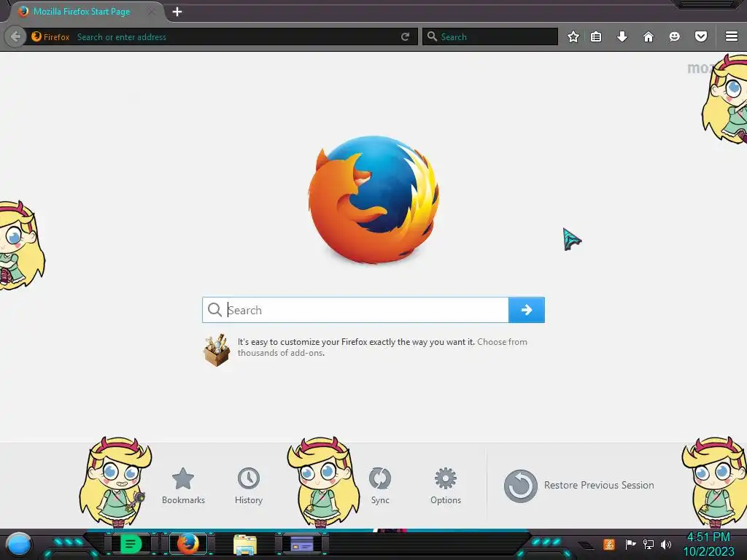747x560 pixels.
Task: Click the start page Search field
Action: tap(355, 310)
